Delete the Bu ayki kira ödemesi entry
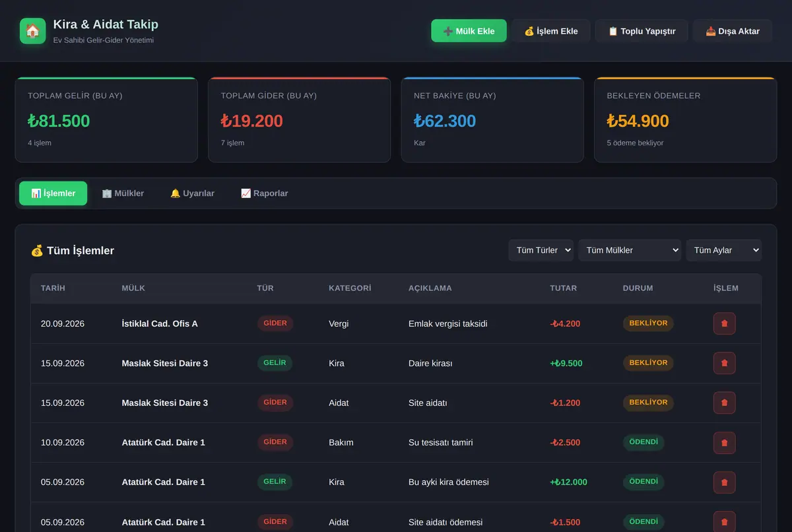 (724, 482)
